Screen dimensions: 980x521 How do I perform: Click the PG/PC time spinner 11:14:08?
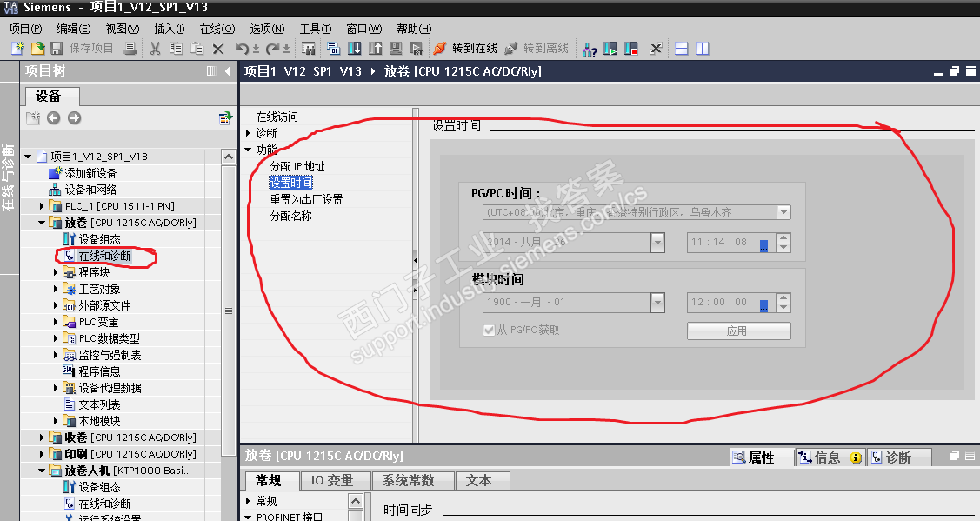pyautogui.click(x=783, y=242)
